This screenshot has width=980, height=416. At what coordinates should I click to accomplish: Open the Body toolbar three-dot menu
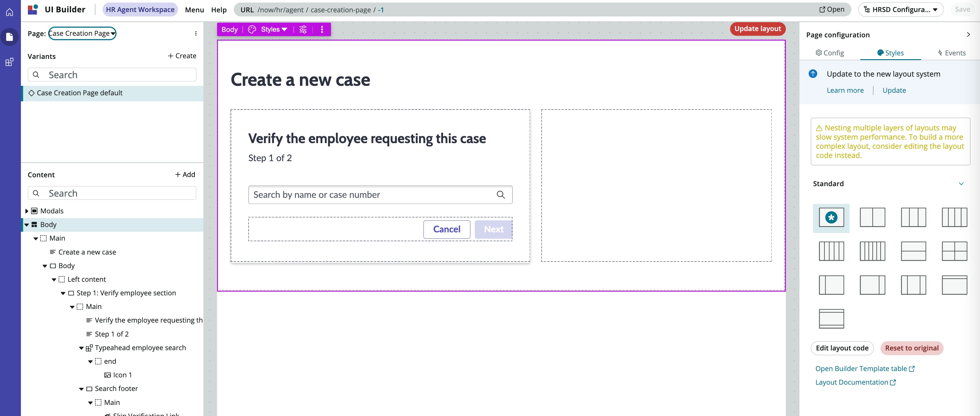point(322,29)
